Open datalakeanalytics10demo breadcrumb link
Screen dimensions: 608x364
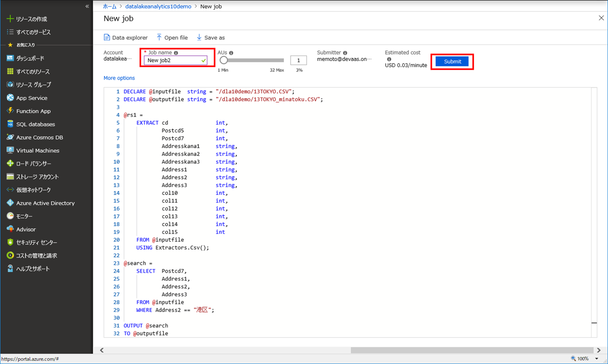[158, 7]
